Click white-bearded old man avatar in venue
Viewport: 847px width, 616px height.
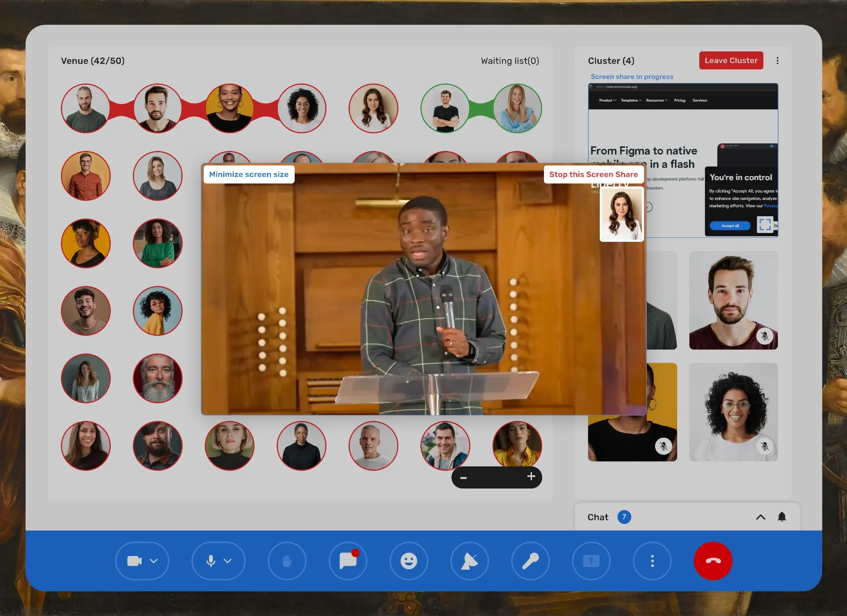point(157,378)
